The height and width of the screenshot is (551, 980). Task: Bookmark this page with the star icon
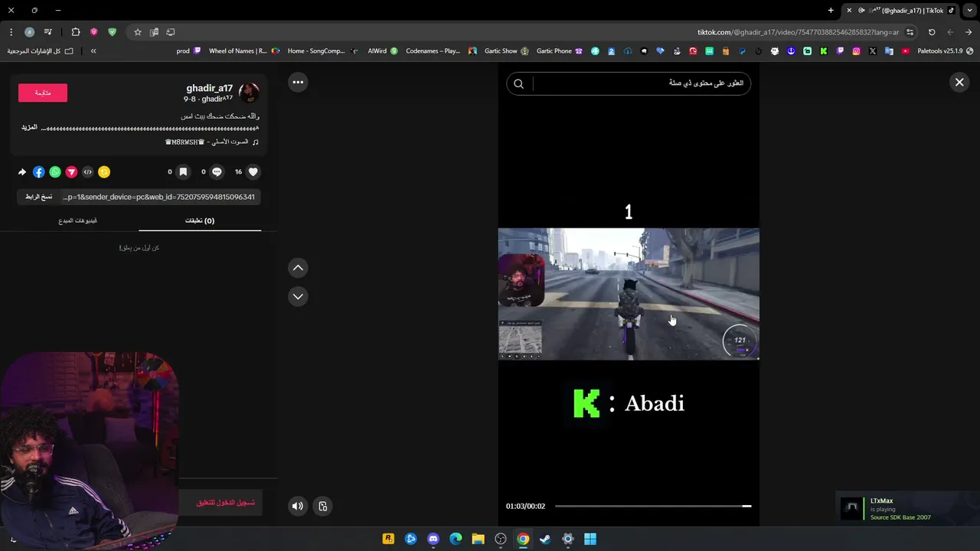(138, 32)
